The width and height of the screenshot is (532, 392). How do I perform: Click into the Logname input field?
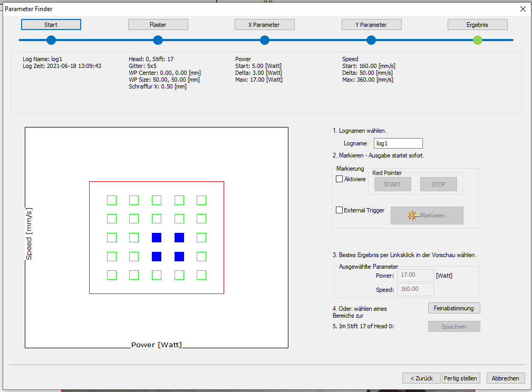(398, 143)
